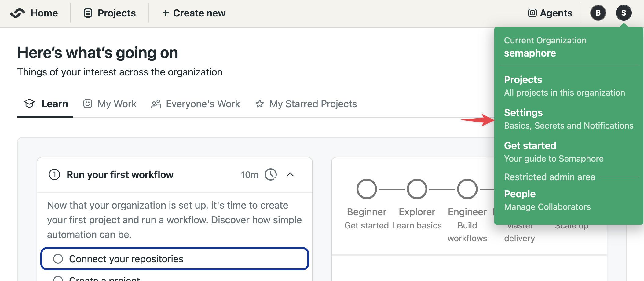Image resolution: width=644 pixels, height=281 pixels.
Task: Open Projects from the top bar
Action: tap(116, 13)
